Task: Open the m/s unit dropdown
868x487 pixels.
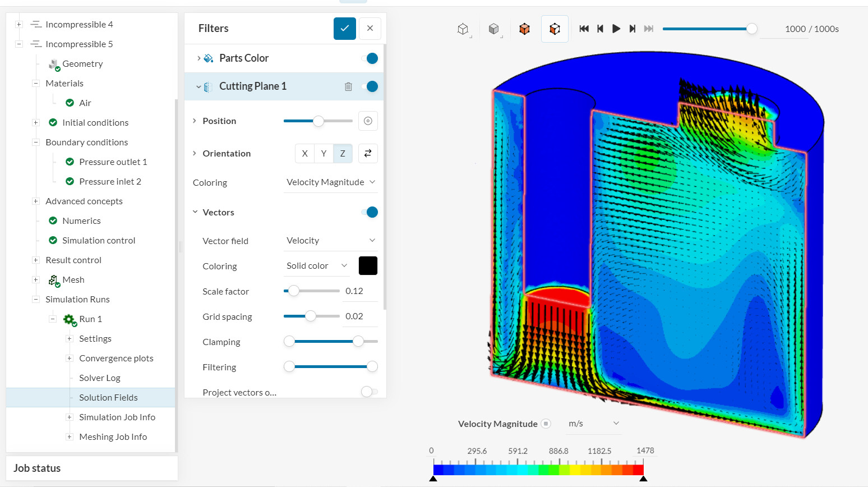Action: point(594,424)
